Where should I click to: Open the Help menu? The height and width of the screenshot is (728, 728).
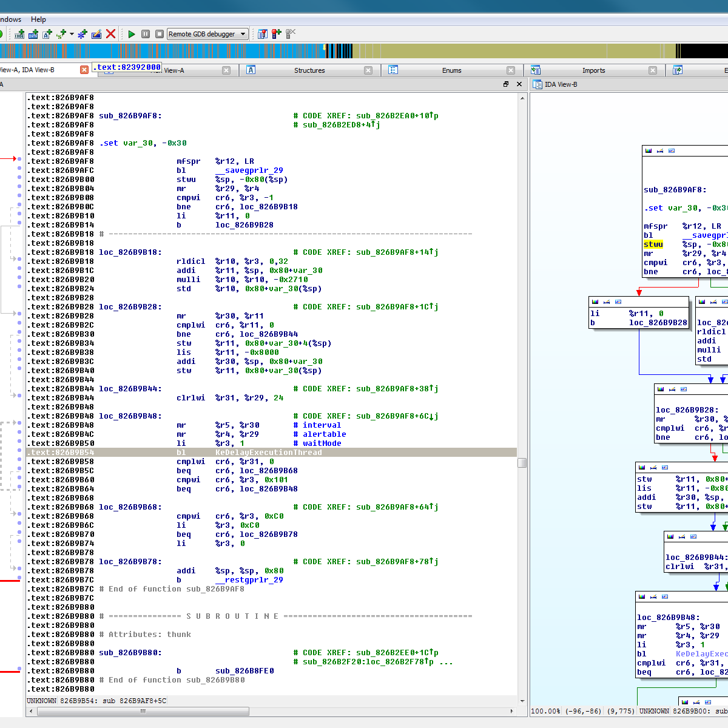[x=38, y=19]
